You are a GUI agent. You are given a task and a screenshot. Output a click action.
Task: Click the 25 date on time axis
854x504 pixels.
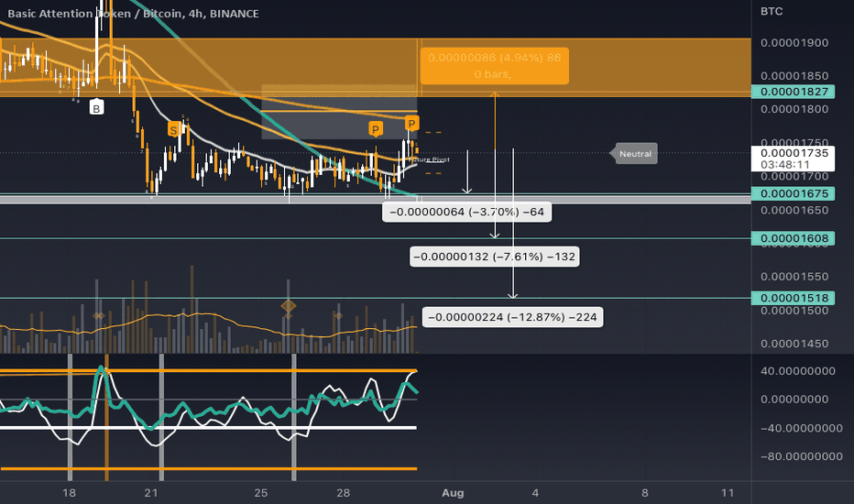(x=261, y=493)
